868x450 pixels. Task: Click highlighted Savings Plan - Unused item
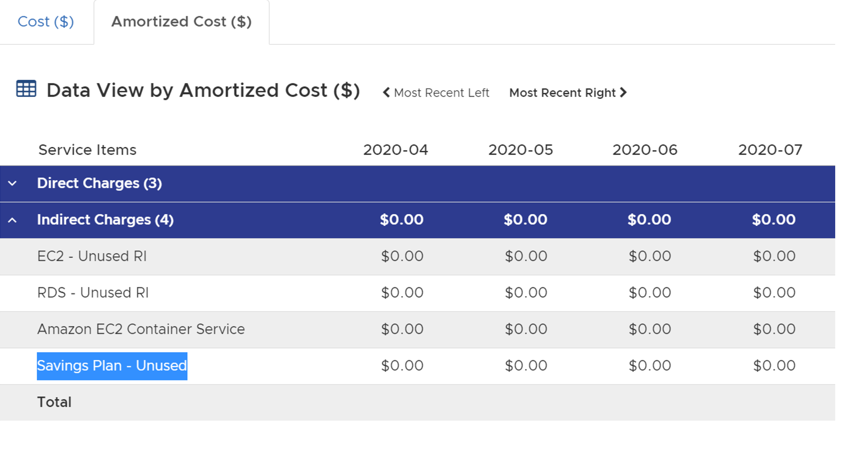pos(112,366)
